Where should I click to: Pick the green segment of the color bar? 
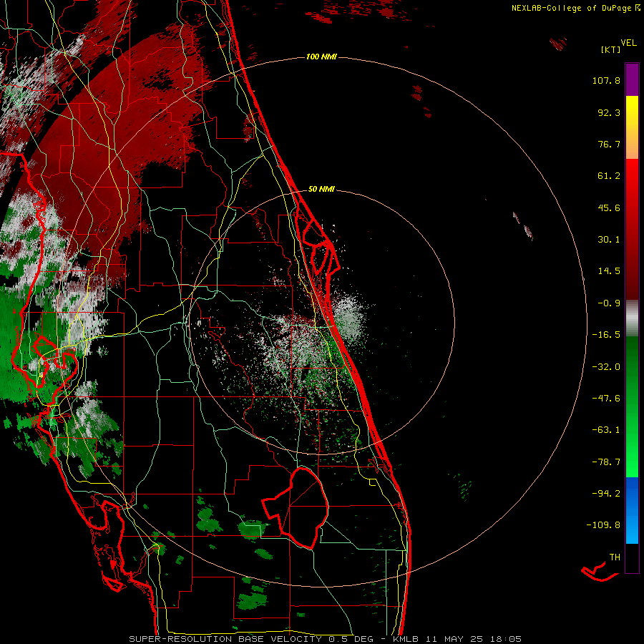pos(632,406)
